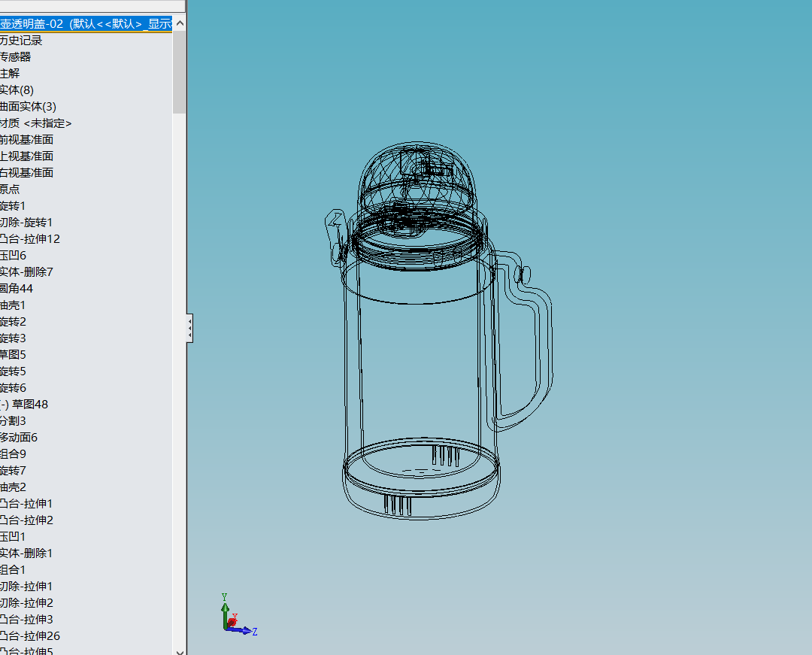The width and height of the screenshot is (812, 655).
Task: Select the 右视基准面 plane
Action: pos(26,173)
